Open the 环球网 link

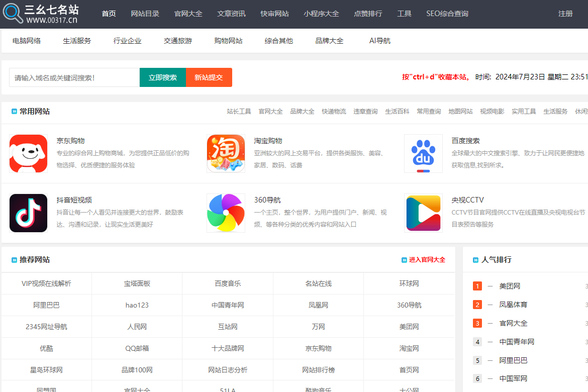click(x=409, y=283)
